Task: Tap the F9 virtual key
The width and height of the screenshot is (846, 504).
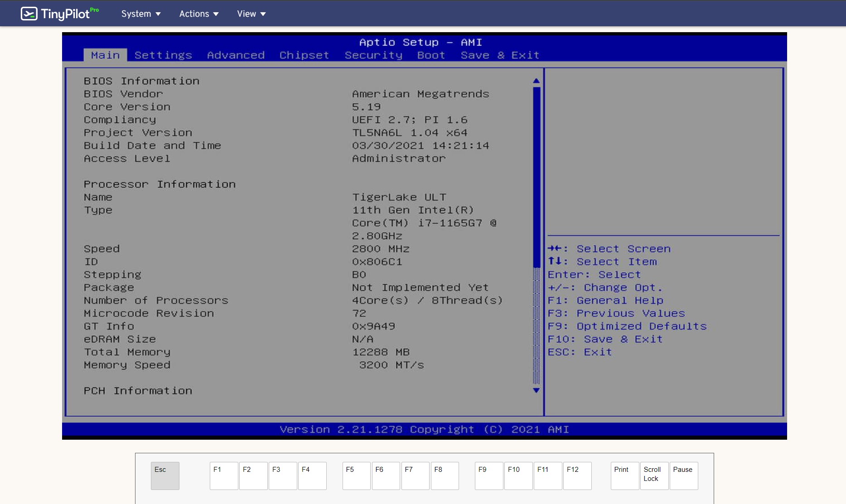Action: (x=488, y=475)
